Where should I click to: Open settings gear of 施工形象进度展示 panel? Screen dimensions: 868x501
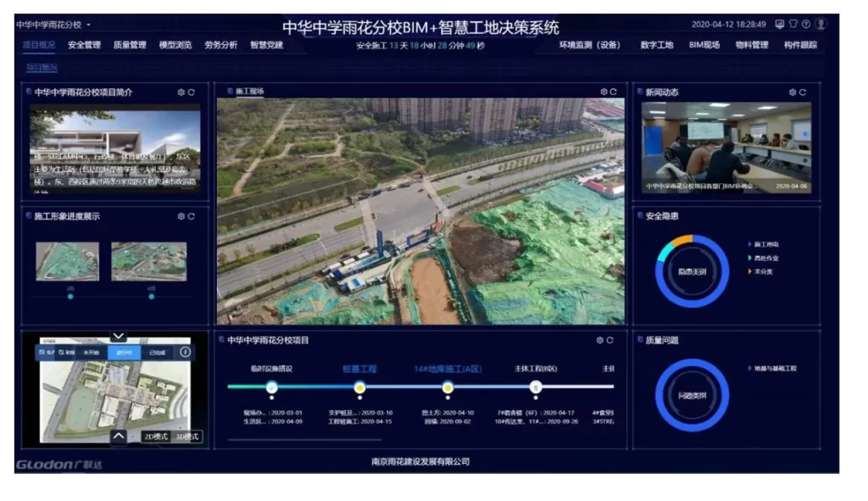[x=181, y=216]
